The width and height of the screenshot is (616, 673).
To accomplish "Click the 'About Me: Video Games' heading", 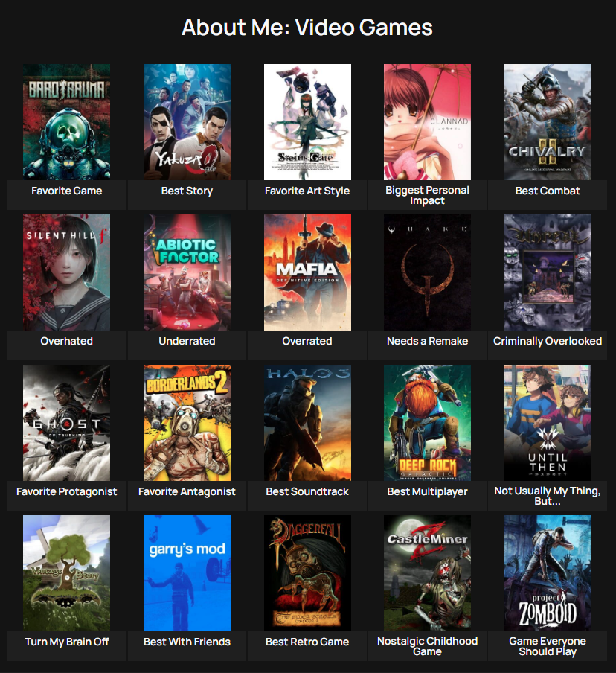I will click(307, 28).
